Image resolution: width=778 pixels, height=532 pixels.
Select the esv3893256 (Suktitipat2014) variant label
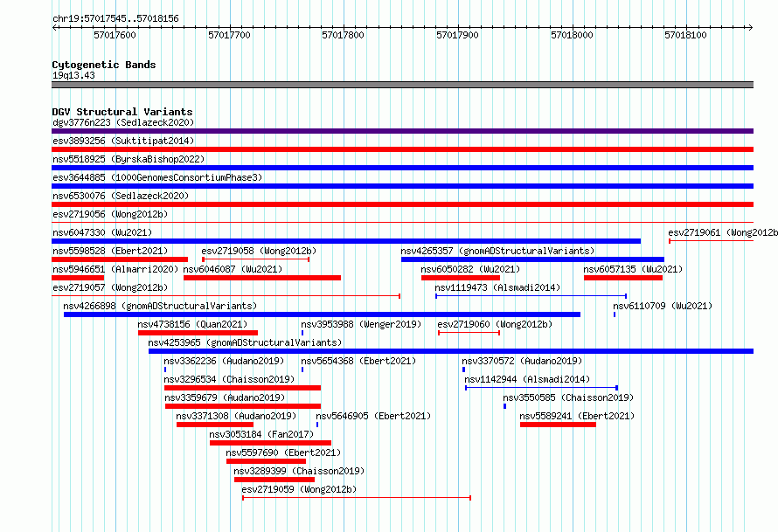tap(123, 141)
